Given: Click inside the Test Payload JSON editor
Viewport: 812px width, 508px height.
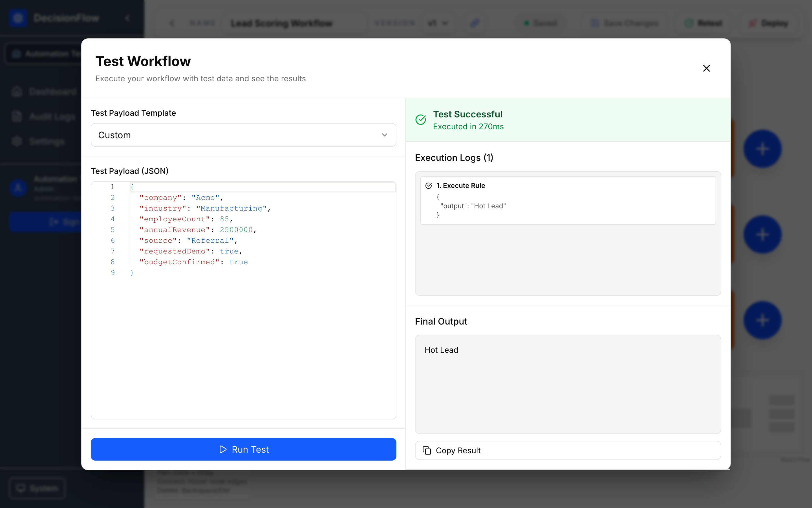Looking at the screenshot, I should point(243,300).
